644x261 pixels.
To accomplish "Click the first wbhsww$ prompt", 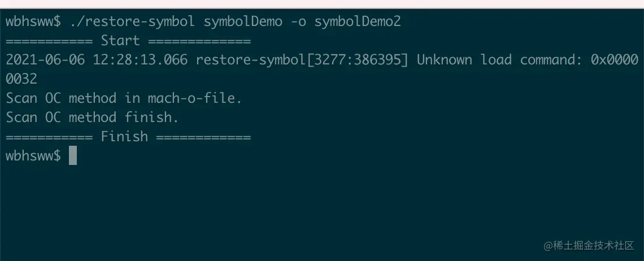I will [x=33, y=22].
